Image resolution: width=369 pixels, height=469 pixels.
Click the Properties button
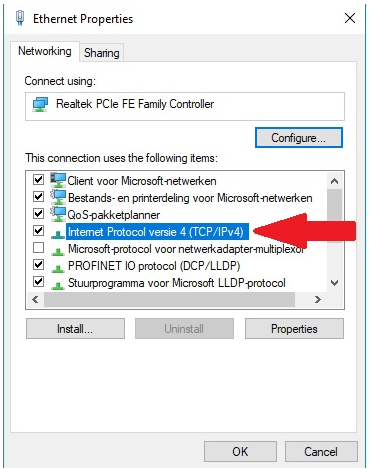[294, 329]
